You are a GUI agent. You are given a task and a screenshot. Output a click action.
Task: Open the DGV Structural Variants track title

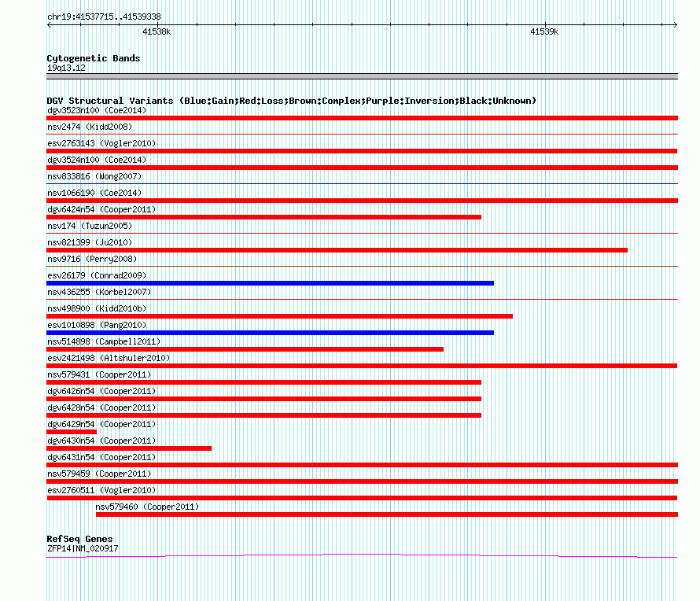coord(291,101)
